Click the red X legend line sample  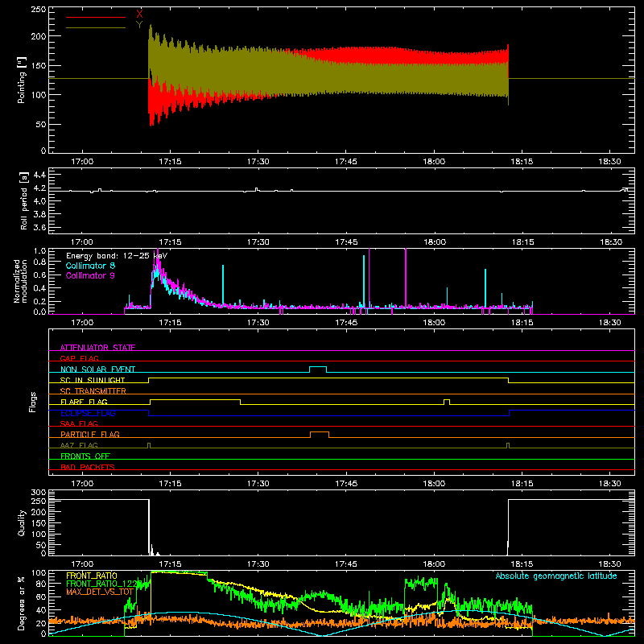click(96, 17)
